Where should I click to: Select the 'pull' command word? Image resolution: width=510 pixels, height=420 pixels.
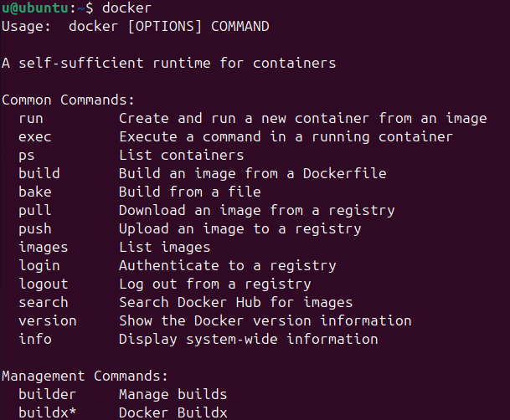coord(35,211)
